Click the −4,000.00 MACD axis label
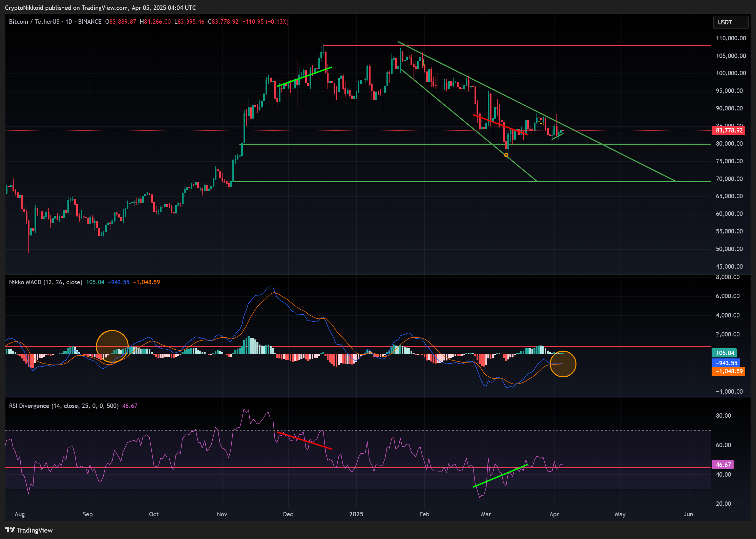This screenshot has width=756, height=539. click(x=729, y=392)
